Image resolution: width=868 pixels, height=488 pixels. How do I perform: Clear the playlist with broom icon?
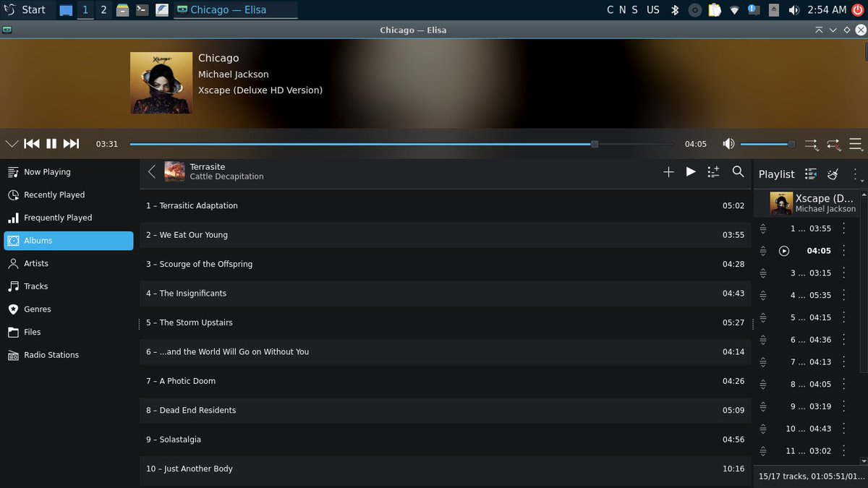833,174
